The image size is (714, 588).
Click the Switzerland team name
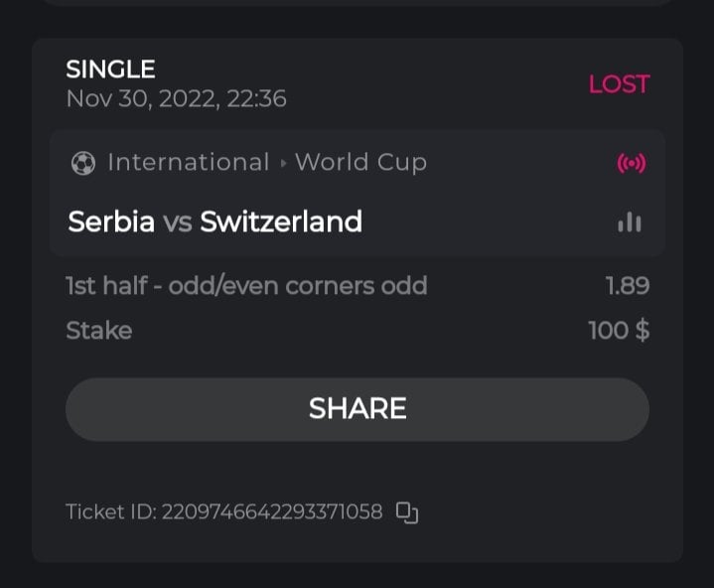tap(281, 221)
